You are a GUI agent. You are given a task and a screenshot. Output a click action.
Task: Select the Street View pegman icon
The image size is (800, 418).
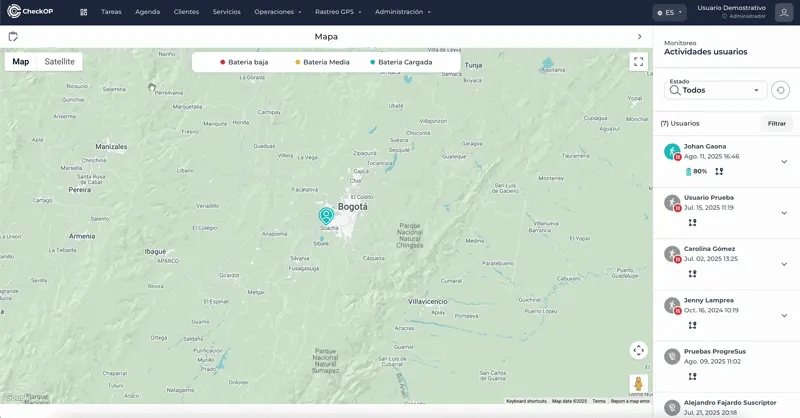click(x=638, y=384)
